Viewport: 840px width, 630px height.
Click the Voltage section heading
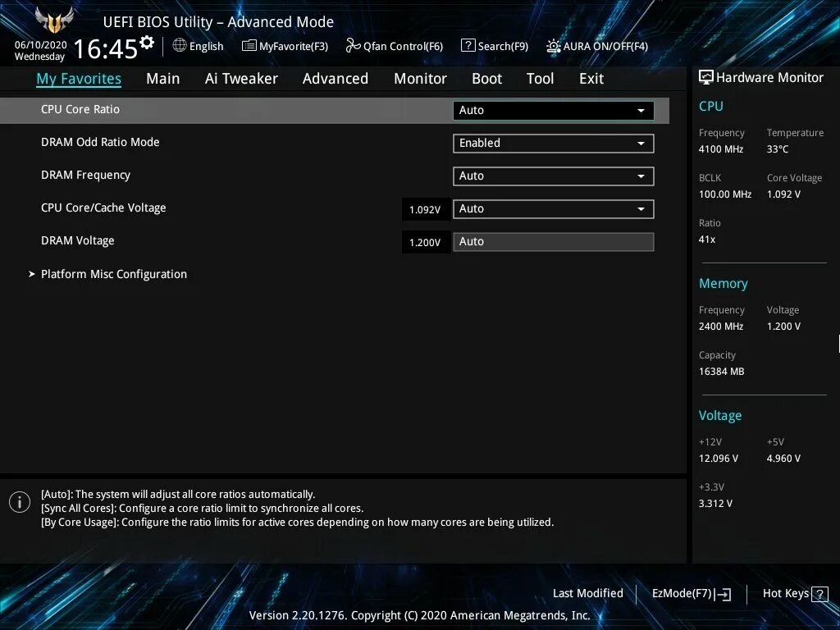click(720, 416)
